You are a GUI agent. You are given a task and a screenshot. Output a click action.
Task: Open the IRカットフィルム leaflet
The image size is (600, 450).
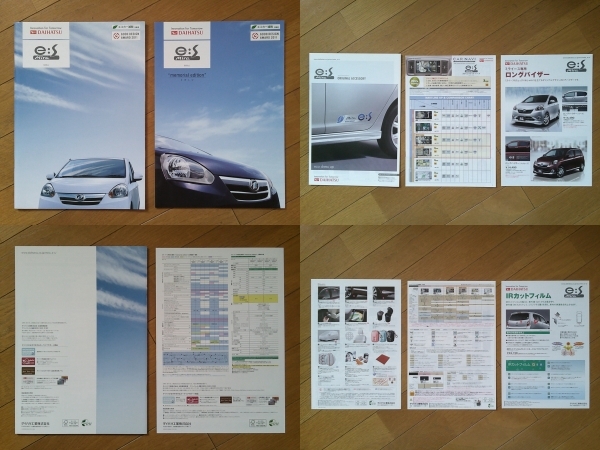pyautogui.click(x=545, y=344)
